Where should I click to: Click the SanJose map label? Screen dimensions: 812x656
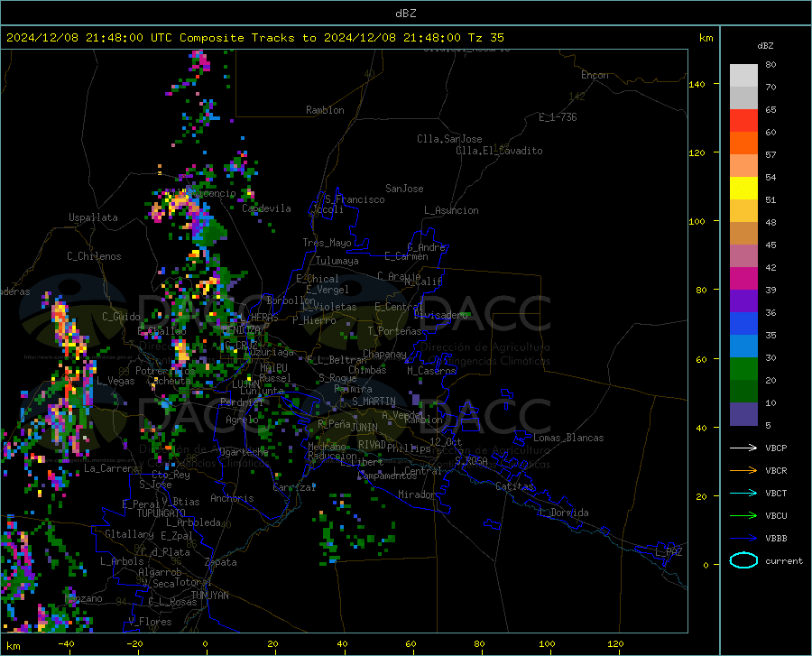[404, 189]
